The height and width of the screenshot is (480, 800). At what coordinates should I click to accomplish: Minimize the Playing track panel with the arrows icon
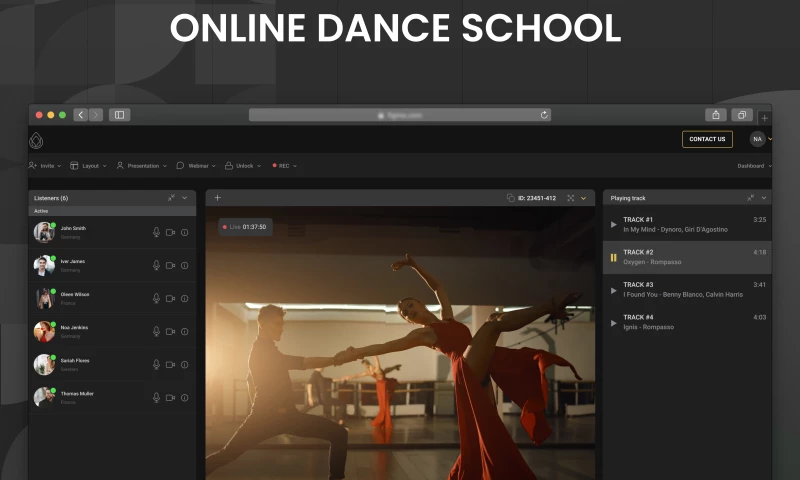coord(751,197)
